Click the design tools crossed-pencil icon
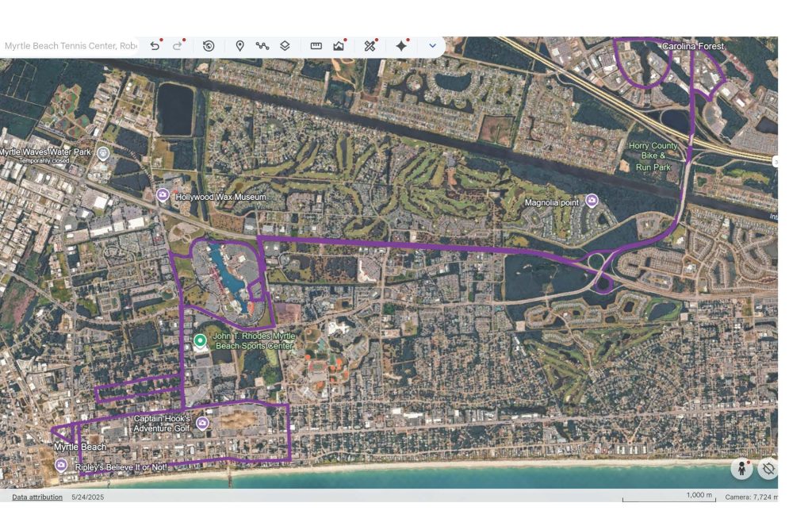The image size is (812, 526). coord(370,46)
